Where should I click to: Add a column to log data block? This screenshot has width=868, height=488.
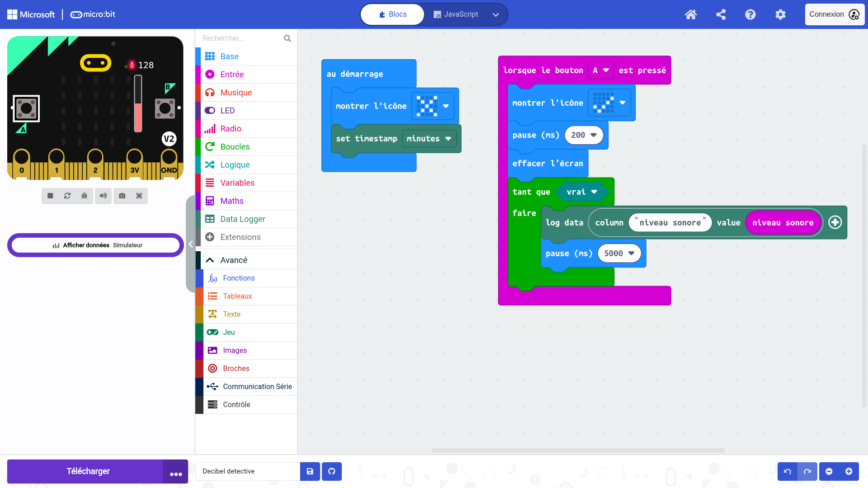click(x=835, y=222)
